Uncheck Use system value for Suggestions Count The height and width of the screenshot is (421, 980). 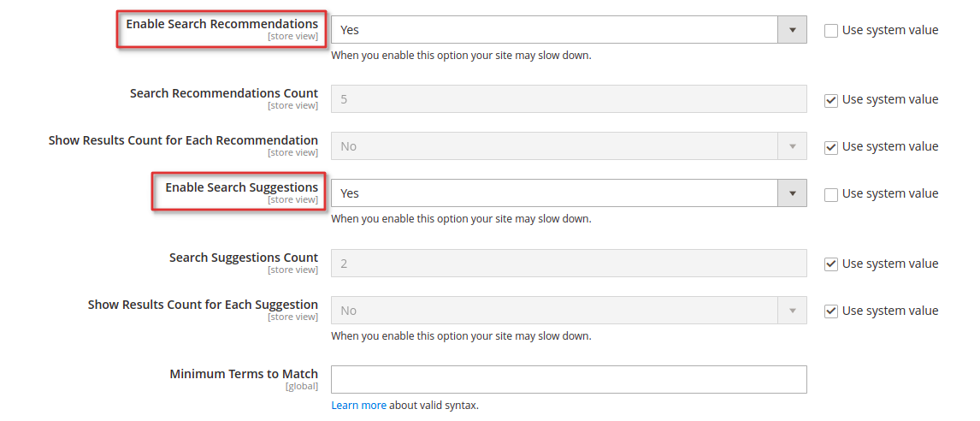coord(831,264)
